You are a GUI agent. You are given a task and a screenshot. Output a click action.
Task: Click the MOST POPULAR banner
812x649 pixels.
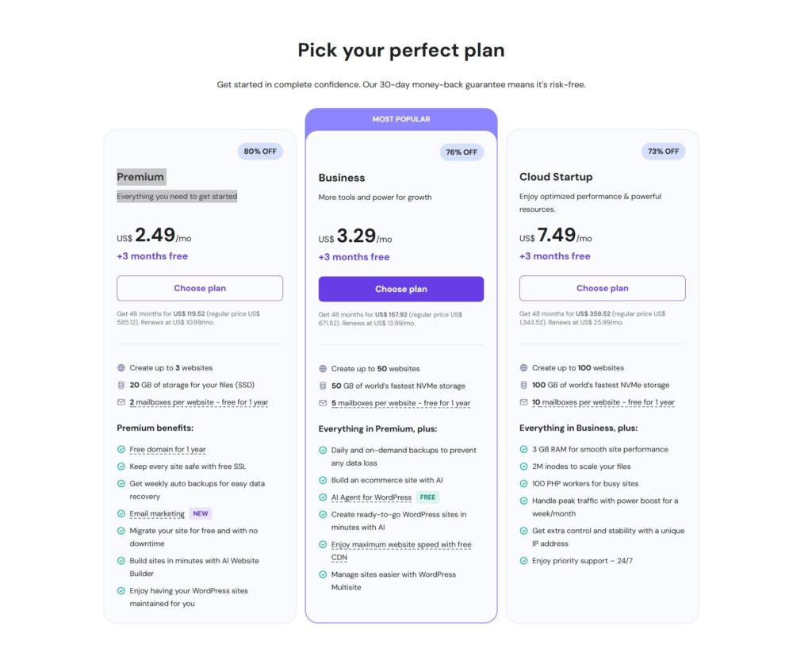point(401,119)
